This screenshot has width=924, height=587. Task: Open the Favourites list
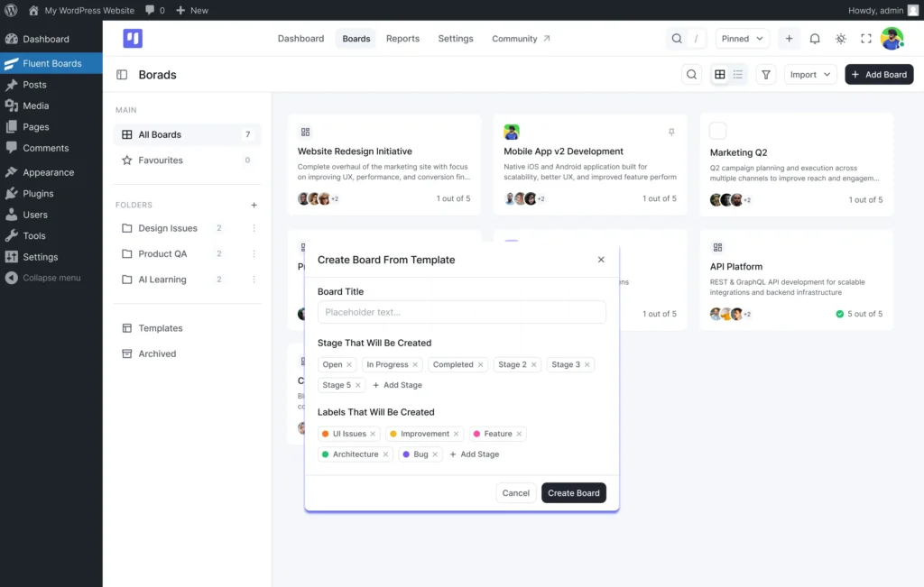coord(188,161)
